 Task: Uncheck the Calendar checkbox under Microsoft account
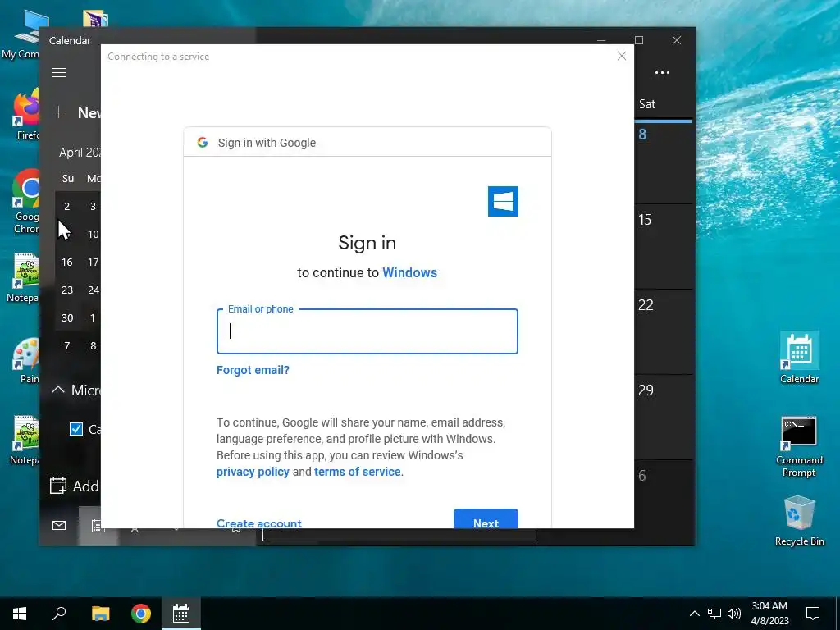click(76, 429)
